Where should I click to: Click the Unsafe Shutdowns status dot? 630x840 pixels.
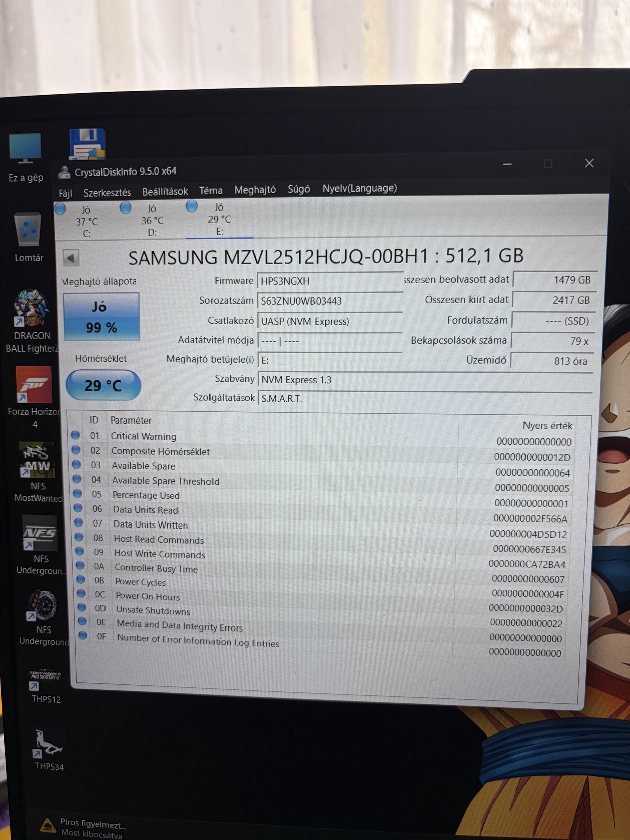tap(82, 607)
